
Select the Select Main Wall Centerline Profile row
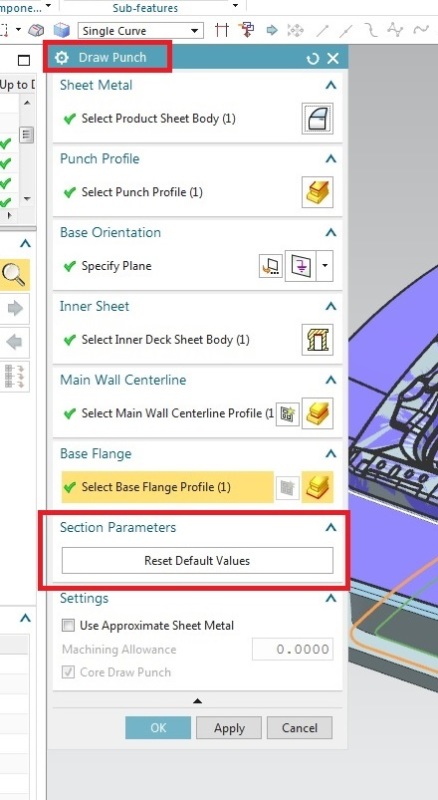[x=167, y=413]
